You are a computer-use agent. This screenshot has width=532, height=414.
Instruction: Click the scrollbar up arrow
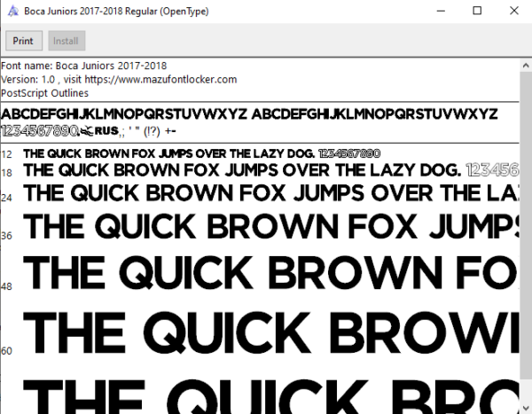click(x=526, y=65)
